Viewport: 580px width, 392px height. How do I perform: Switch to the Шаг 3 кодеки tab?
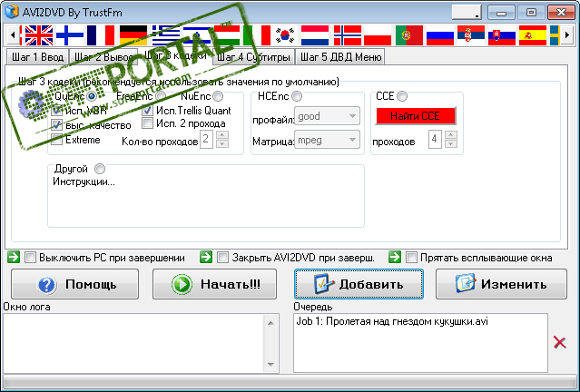point(175,55)
